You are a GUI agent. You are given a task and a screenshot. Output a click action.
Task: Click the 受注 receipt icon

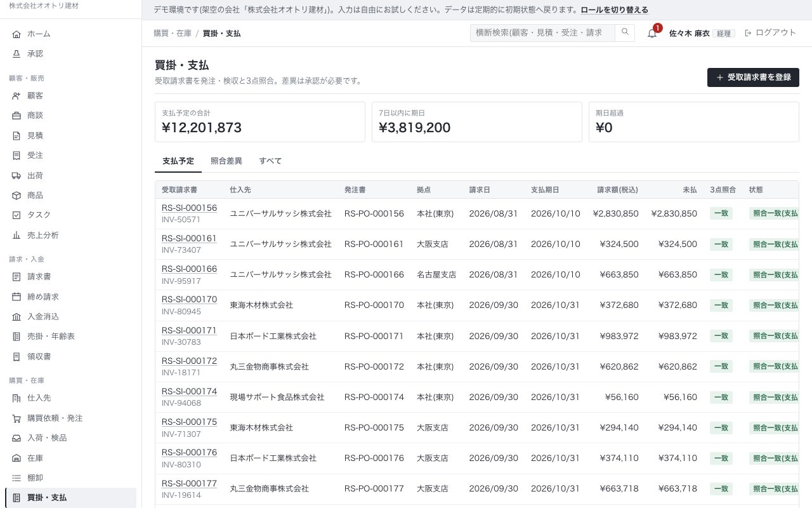(x=16, y=156)
